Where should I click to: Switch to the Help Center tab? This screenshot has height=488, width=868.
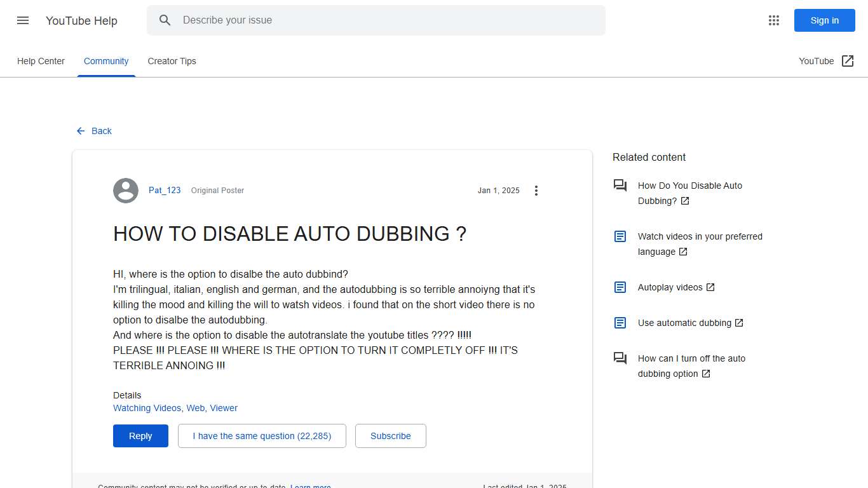[x=41, y=61]
